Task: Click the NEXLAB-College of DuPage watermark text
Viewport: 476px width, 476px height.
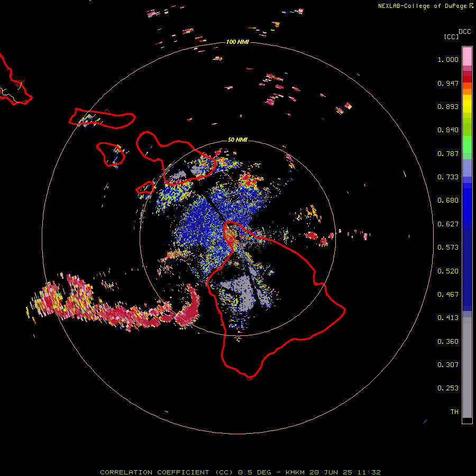Action: 426,6
